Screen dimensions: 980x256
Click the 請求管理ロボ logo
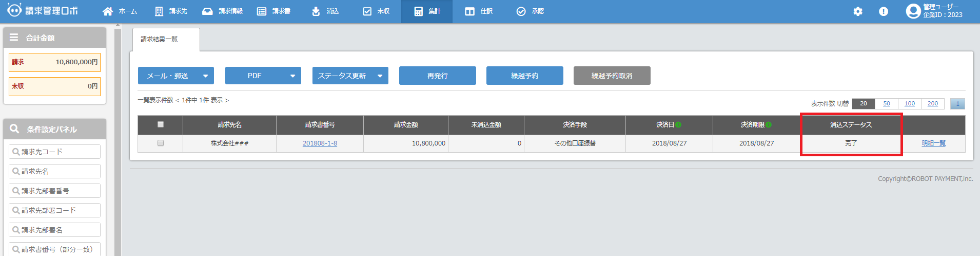(x=43, y=11)
